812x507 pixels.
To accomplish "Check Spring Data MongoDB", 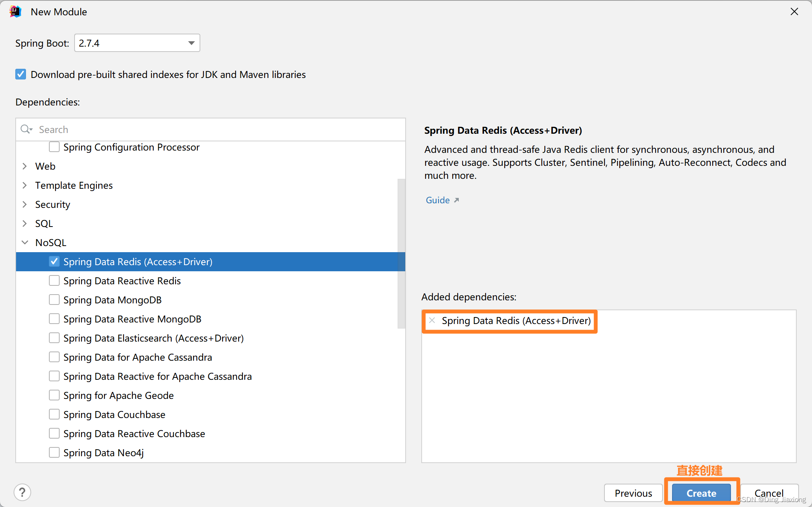I will (x=54, y=300).
